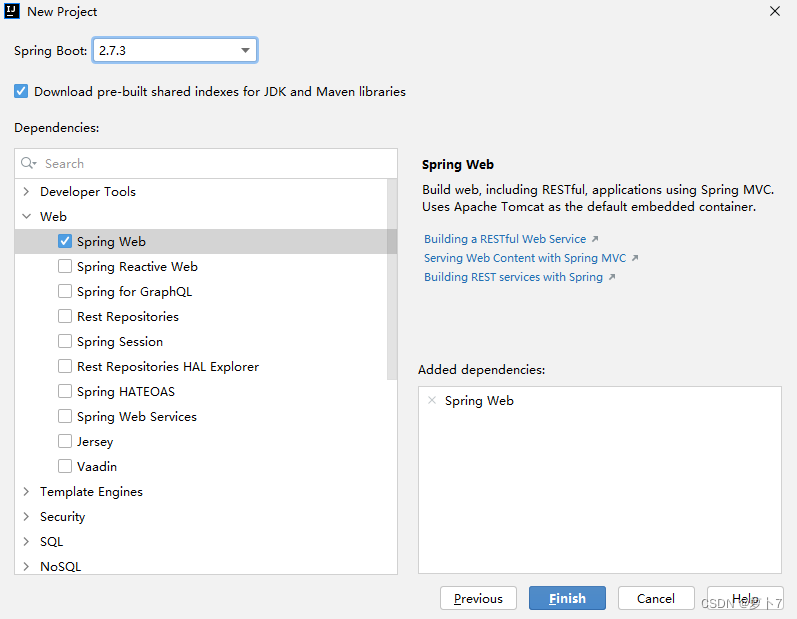Viewport: 797px width, 619px height.
Task: Click the Finish button
Action: (567, 598)
